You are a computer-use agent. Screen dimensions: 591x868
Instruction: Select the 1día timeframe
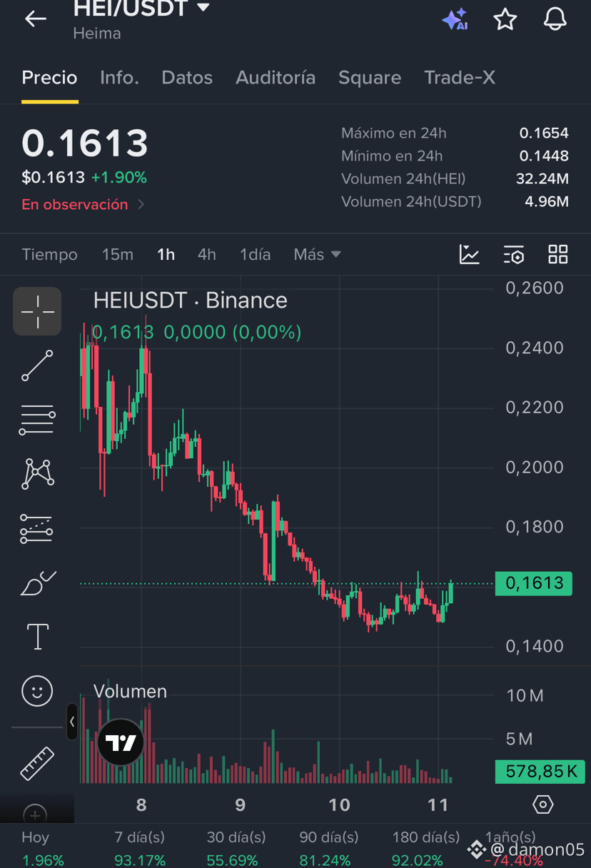click(255, 254)
